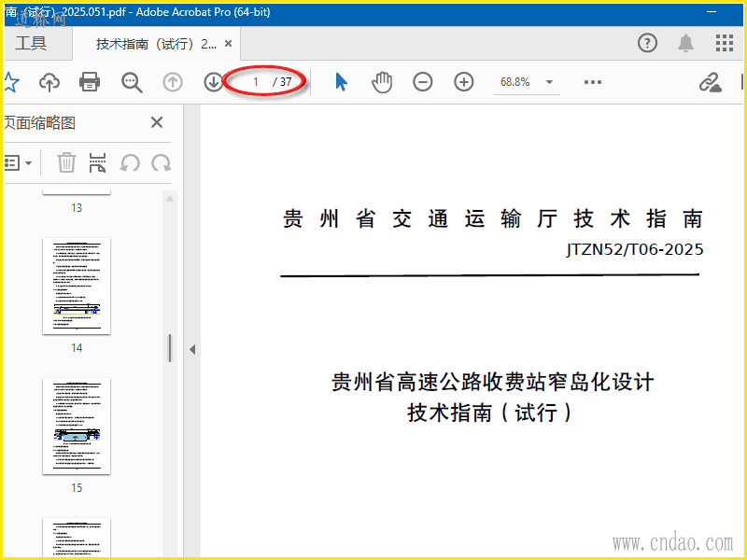This screenshot has height=560, width=747.
Task: Select page 15 thumbnail
Action: (77, 427)
